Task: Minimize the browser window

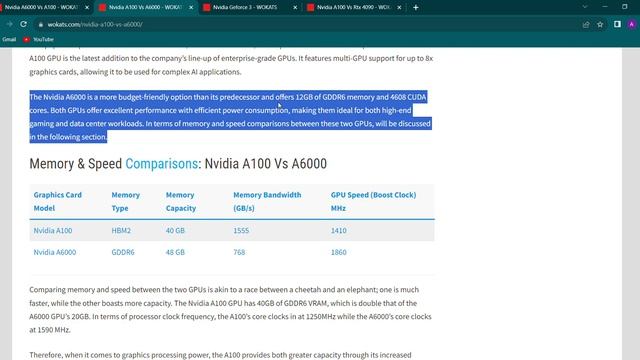Action: [x=605, y=7]
